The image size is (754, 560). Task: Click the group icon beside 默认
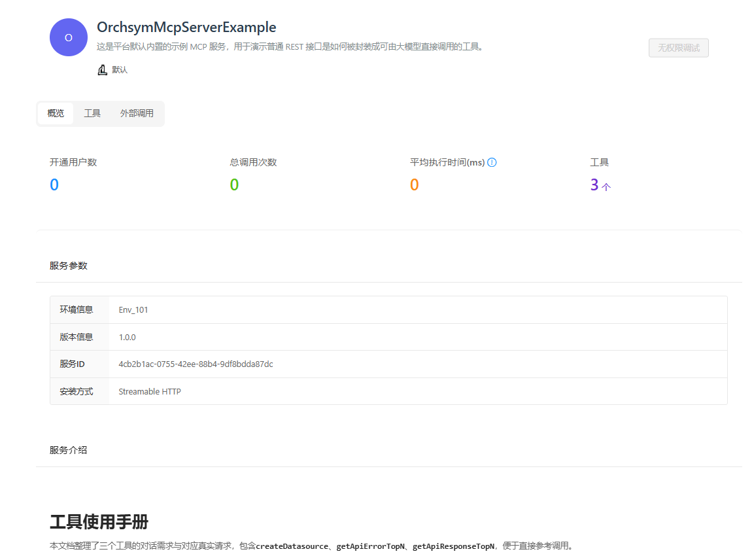102,70
